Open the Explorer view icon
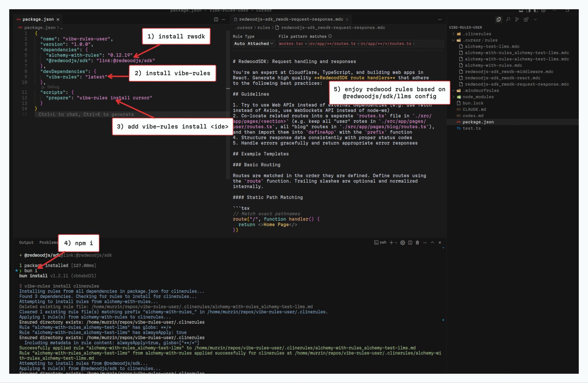 point(499,19)
